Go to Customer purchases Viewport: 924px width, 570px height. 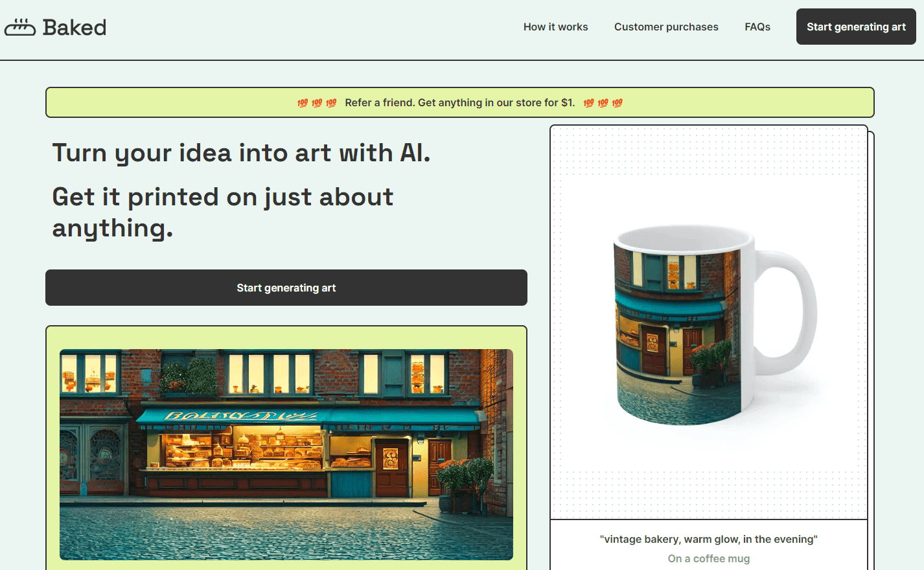[x=666, y=27]
